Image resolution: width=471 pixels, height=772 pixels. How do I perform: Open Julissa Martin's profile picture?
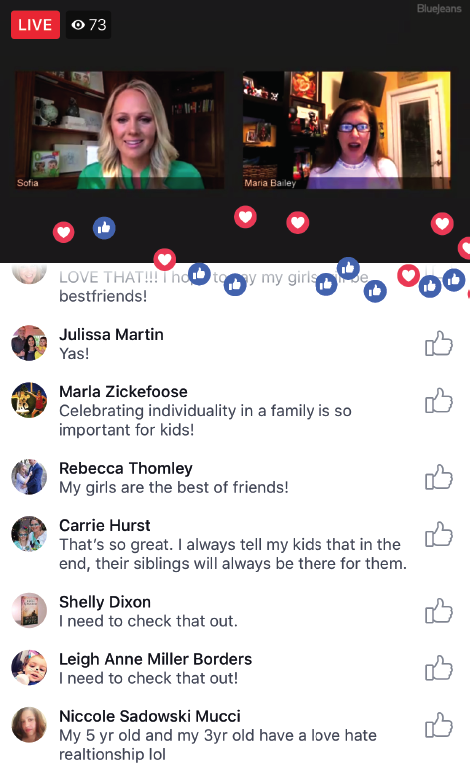tap(29, 343)
